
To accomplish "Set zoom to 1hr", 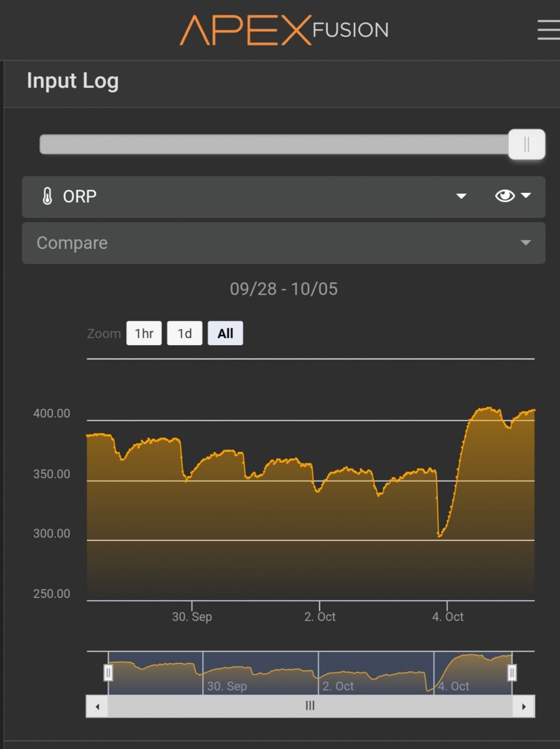I will [x=144, y=333].
